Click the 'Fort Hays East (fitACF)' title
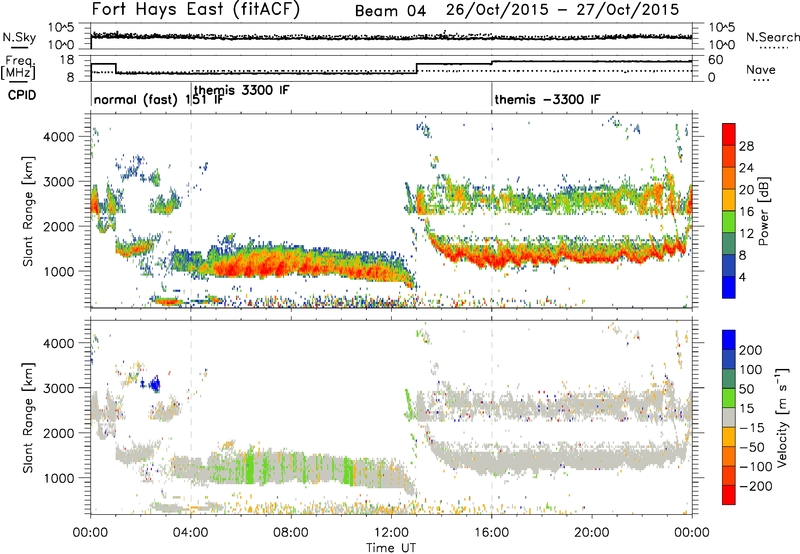 pyautogui.click(x=196, y=9)
